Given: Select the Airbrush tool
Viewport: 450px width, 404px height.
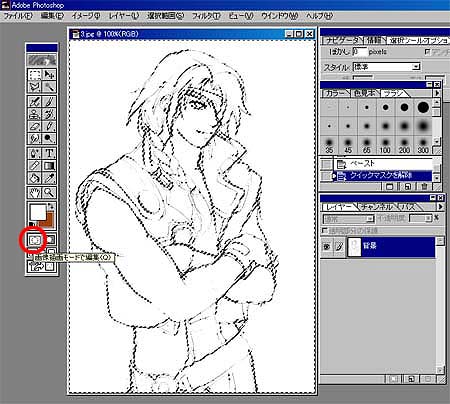Looking at the screenshot, I should tap(34, 101).
